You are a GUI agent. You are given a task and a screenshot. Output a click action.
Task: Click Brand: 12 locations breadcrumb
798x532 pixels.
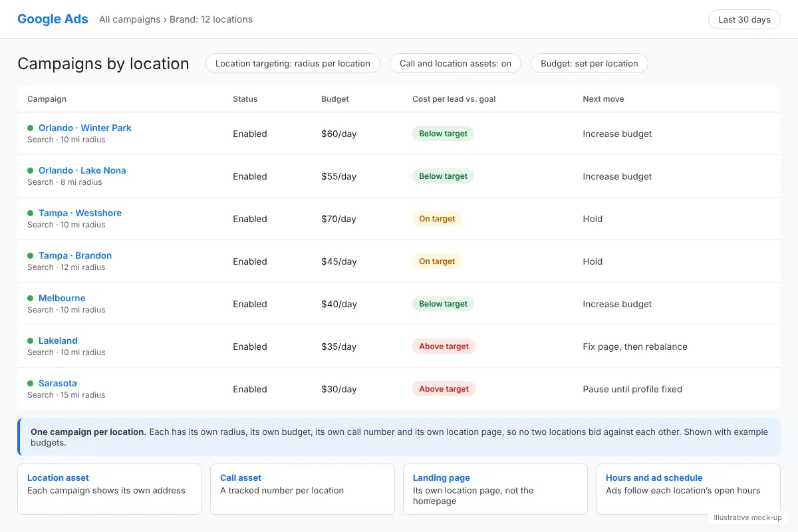coord(211,19)
